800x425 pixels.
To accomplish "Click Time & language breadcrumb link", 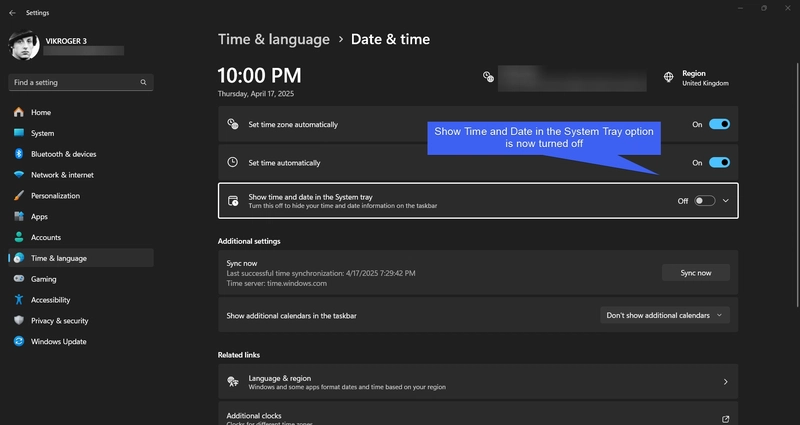I will (273, 40).
